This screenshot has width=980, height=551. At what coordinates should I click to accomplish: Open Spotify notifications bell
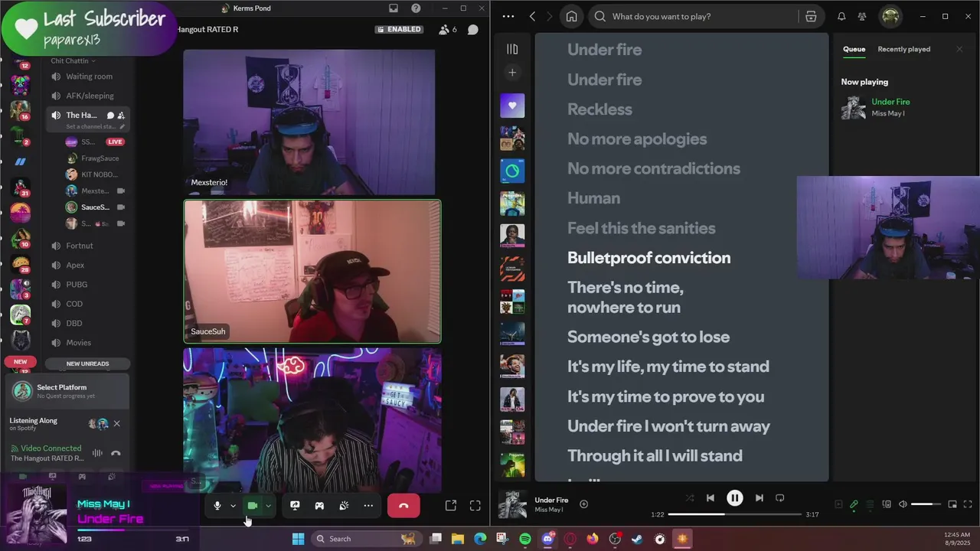[x=841, y=16]
